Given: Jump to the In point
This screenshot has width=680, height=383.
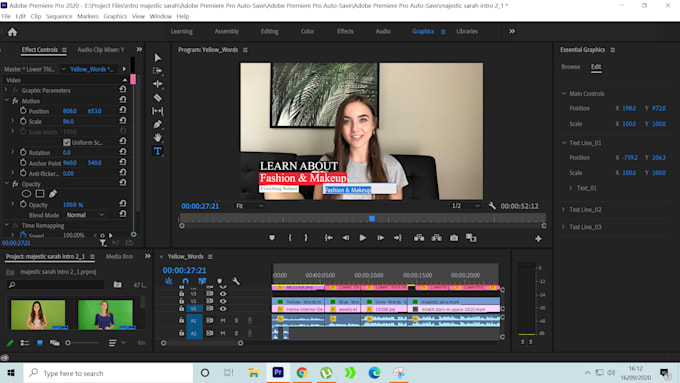Looking at the screenshot, I should 329,238.
